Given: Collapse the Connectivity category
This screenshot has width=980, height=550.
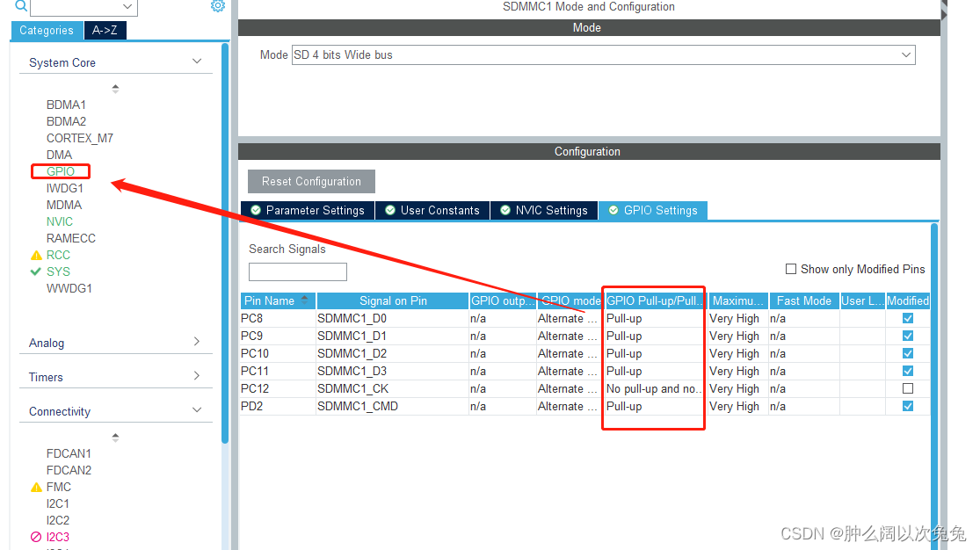Looking at the screenshot, I should point(197,410).
